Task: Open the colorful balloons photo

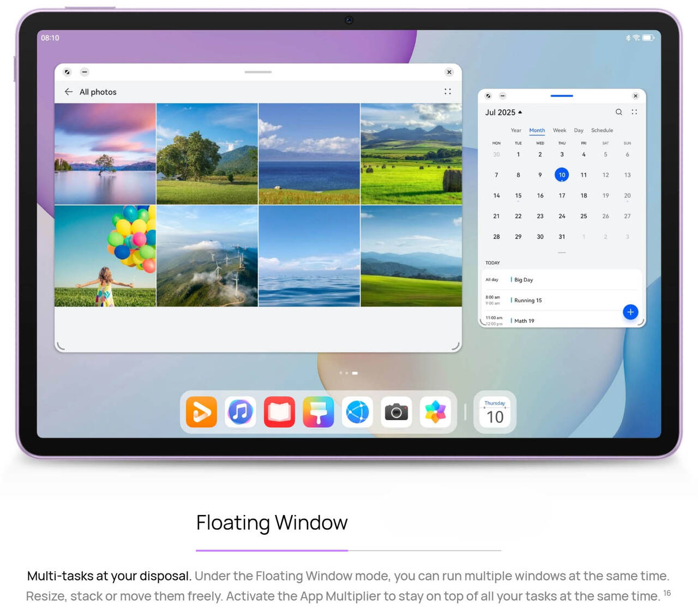Action: pos(105,256)
